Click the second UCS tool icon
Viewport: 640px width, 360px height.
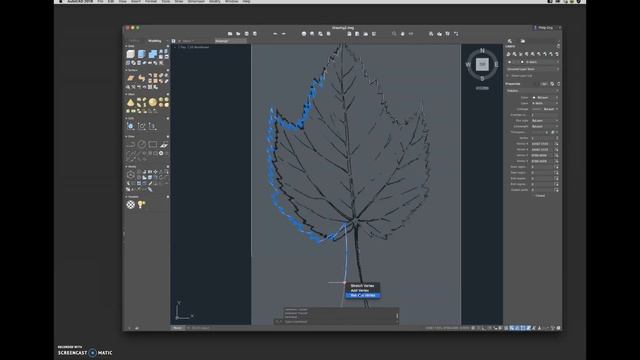click(141, 126)
